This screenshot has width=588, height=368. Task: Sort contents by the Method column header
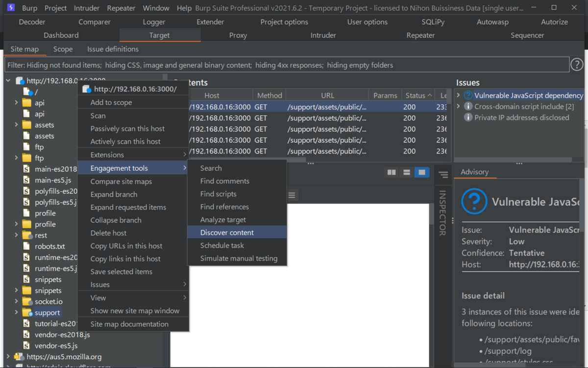269,95
